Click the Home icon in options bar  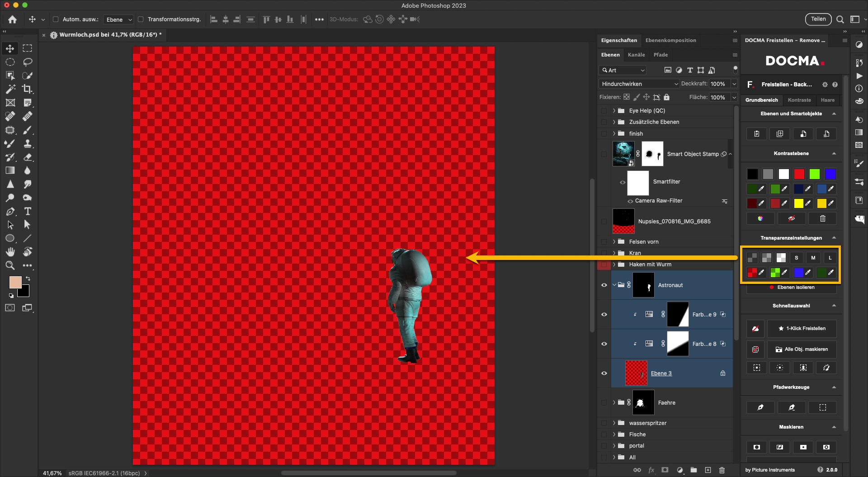tap(13, 19)
